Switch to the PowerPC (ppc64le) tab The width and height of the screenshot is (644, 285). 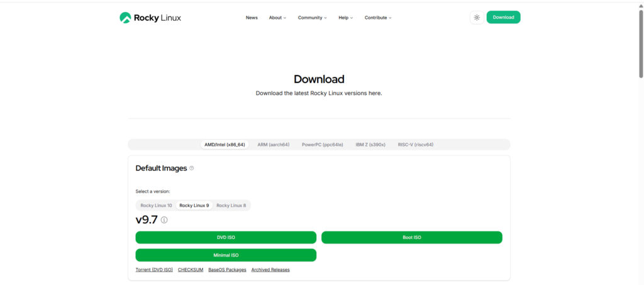click(x=322, y=145)
